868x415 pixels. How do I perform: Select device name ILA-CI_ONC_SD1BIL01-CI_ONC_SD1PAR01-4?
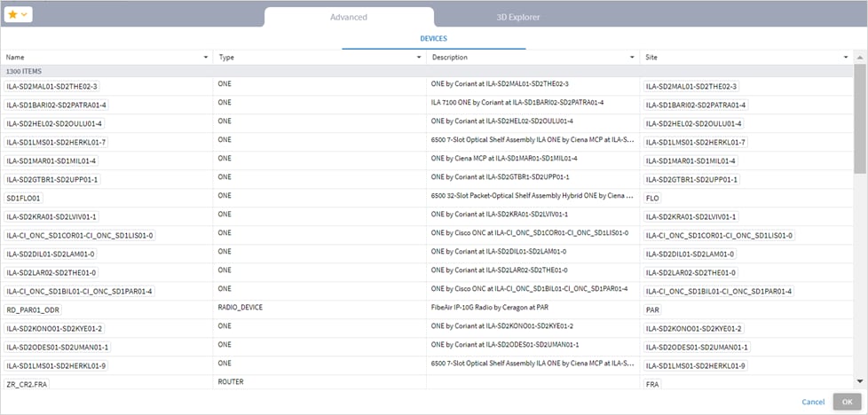[x=79, y=291]
